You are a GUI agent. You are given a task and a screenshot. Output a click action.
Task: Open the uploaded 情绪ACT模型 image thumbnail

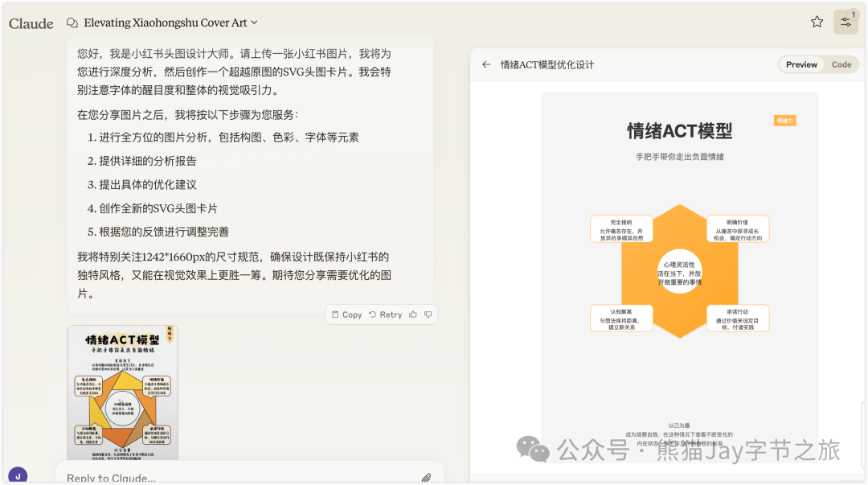122,391
